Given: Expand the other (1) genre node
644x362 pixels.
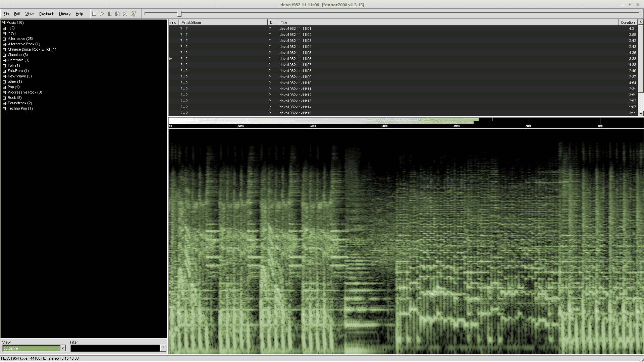Looking at the screenshot, I should 4,82.
